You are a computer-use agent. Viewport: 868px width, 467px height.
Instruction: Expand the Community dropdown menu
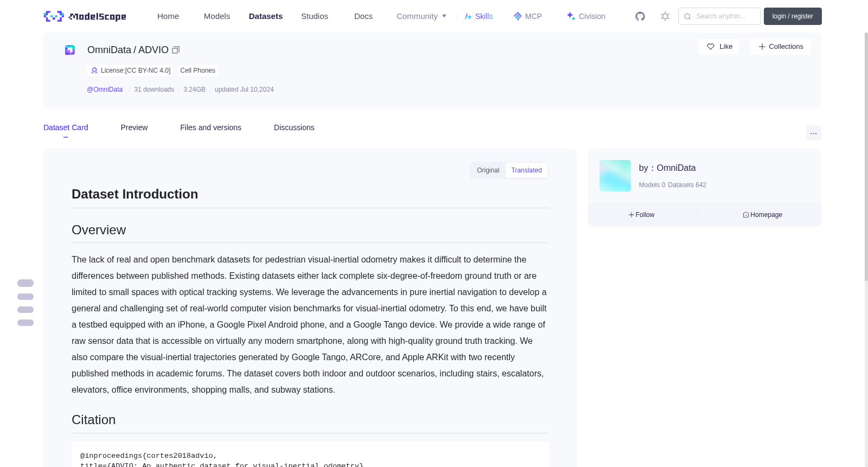click(422, 16)
